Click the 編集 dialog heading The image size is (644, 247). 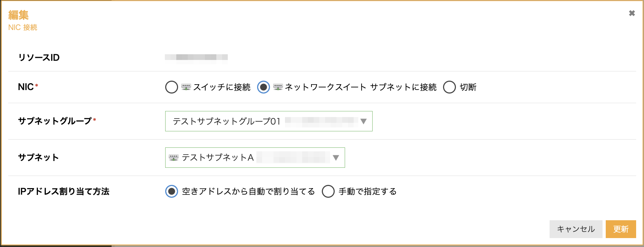[x=19, y=15]
